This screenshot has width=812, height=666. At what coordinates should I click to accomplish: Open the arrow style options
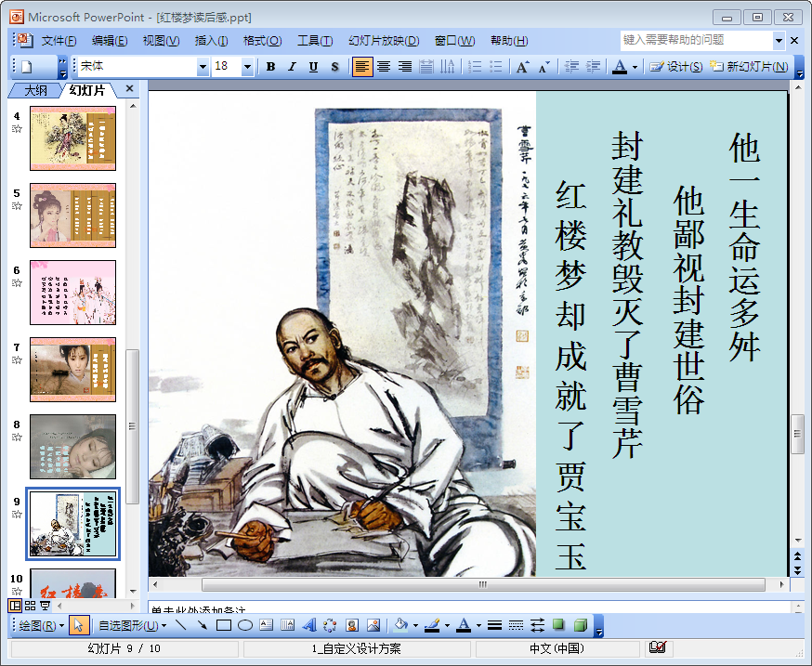(x=538, y=625)
